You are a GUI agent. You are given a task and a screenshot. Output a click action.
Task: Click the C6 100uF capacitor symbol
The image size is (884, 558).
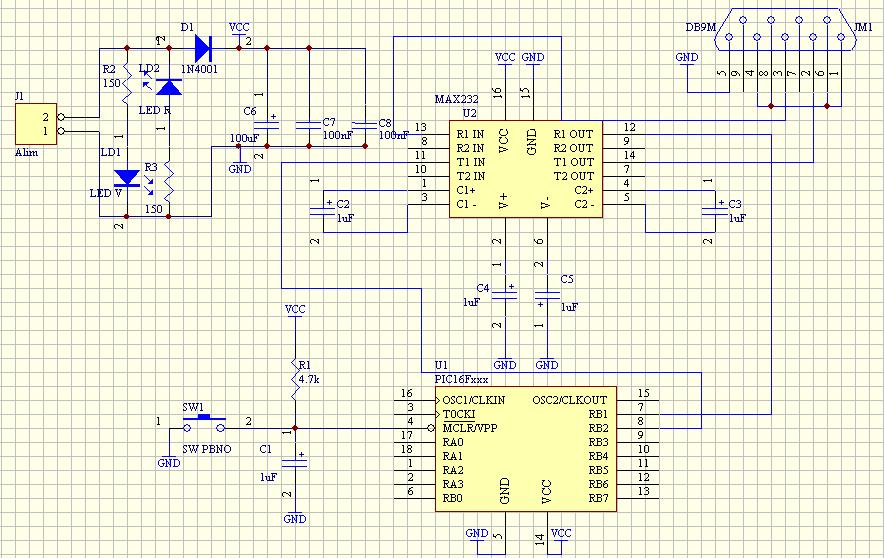pos(267,125)
